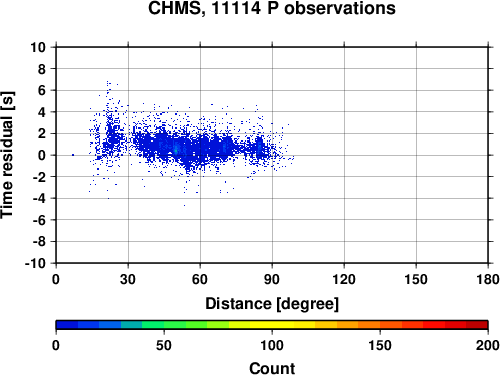Click the isolated data point near distance 7
The image size is (500, 375).
[x=73, y=155]
